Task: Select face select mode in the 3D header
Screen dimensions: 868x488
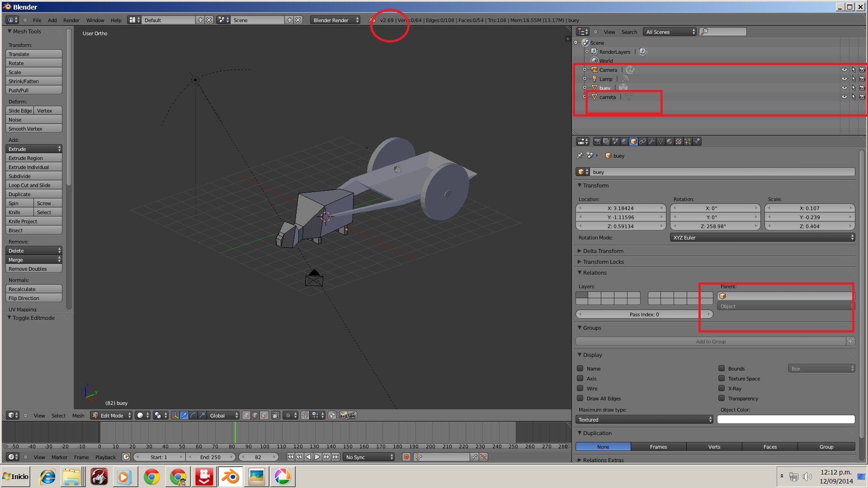Action: point(264,415)
